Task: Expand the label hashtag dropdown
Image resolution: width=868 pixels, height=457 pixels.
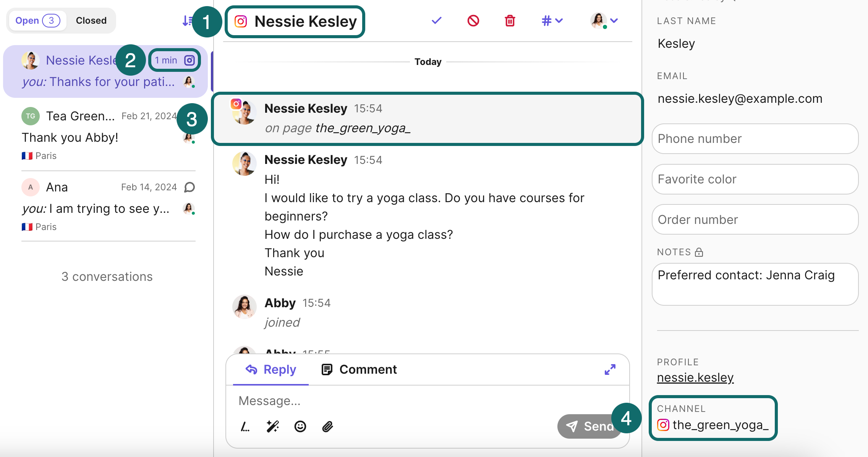Action: (x=552, y=21)
